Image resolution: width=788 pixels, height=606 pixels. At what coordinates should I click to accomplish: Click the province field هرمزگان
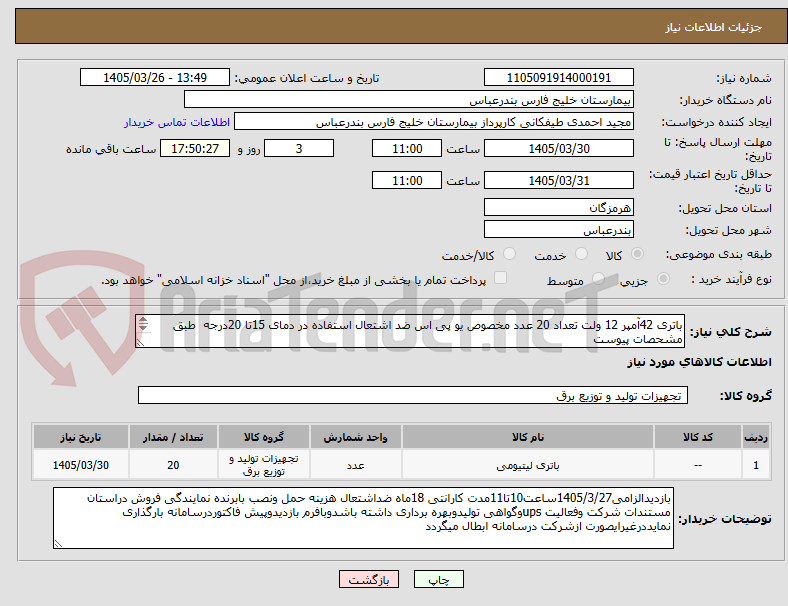558,208
